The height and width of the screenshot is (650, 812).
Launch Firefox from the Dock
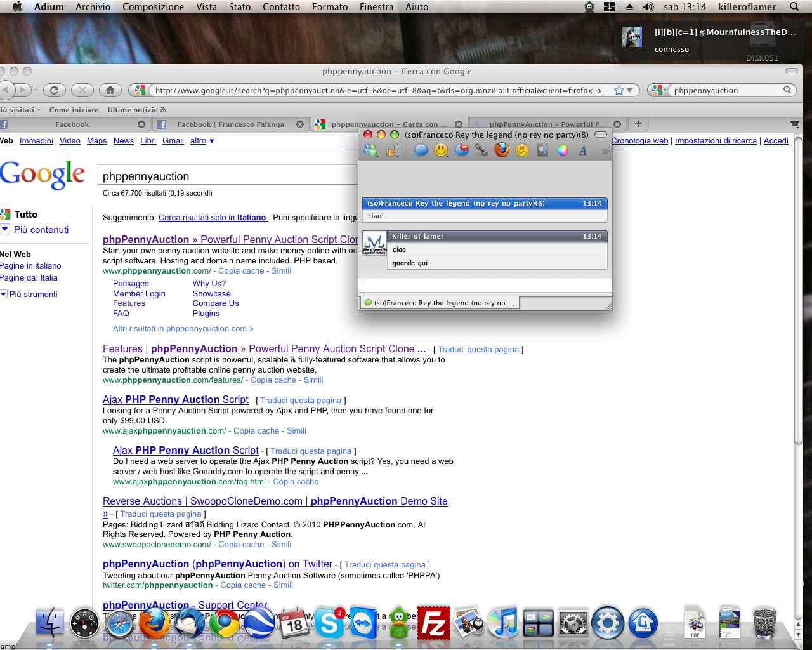tap(154, 624)
